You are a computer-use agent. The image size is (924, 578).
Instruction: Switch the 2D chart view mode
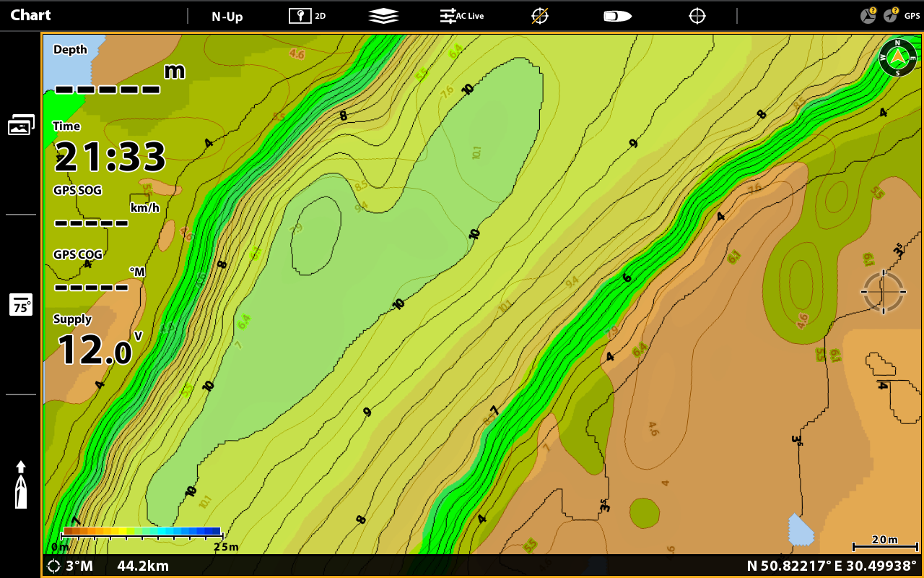point(307,15)
